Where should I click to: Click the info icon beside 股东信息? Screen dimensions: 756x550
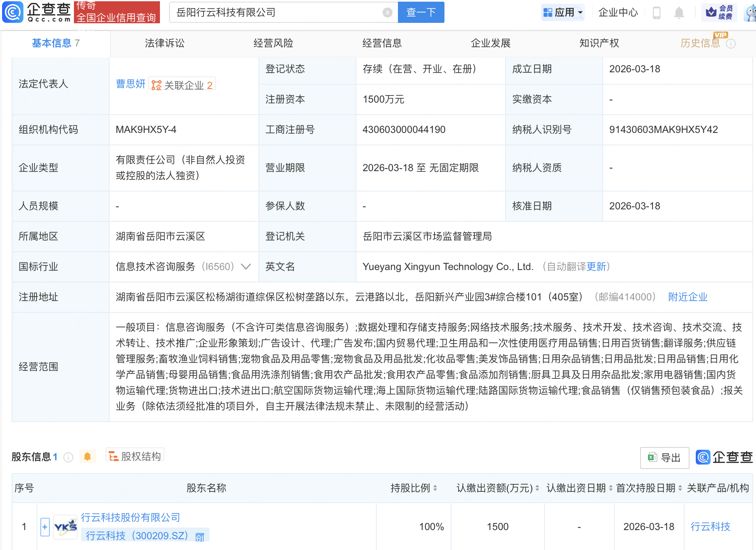(x=68, y=457)
